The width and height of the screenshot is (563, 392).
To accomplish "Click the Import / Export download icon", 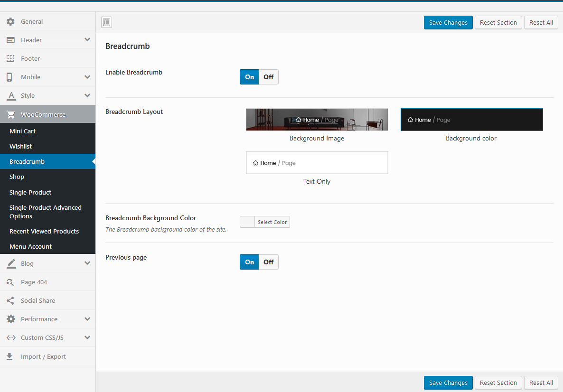I will pyautogui.click(x=9, y=356).
